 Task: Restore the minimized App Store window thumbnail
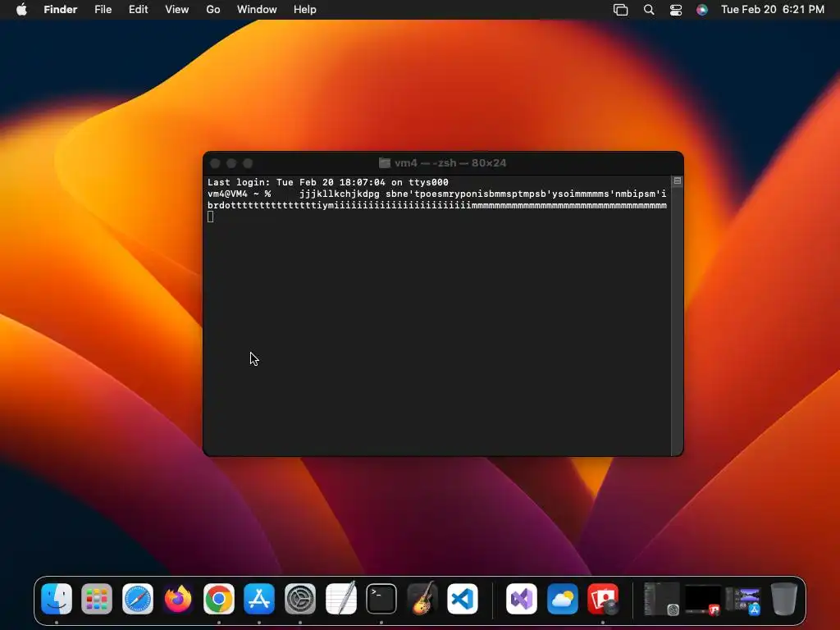click(743, 600)
